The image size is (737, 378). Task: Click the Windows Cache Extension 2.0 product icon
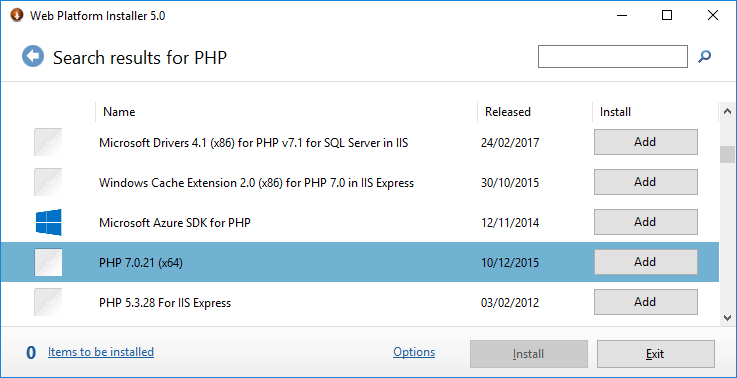click(x=48, y=182)
